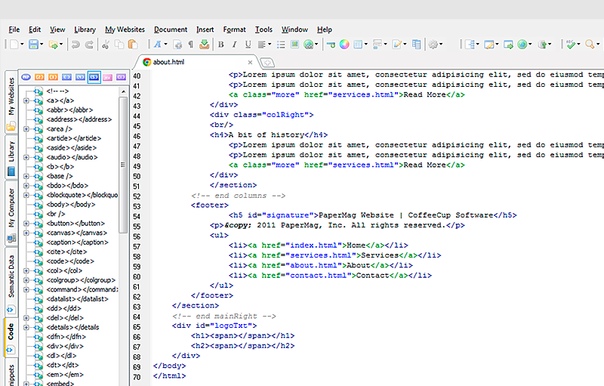Select the about.html document tab
Viewport: 604px width, 386px height.
click(168, 62)
